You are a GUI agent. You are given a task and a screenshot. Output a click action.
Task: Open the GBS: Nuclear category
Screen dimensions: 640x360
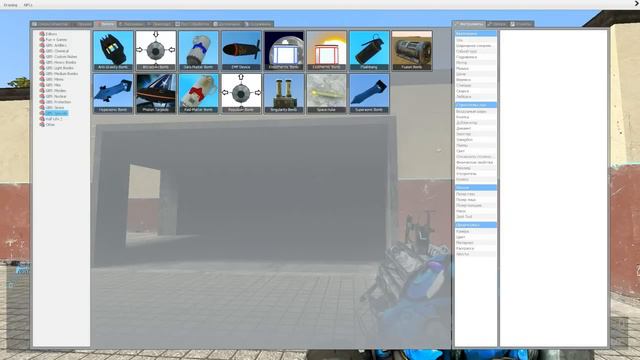56,96
